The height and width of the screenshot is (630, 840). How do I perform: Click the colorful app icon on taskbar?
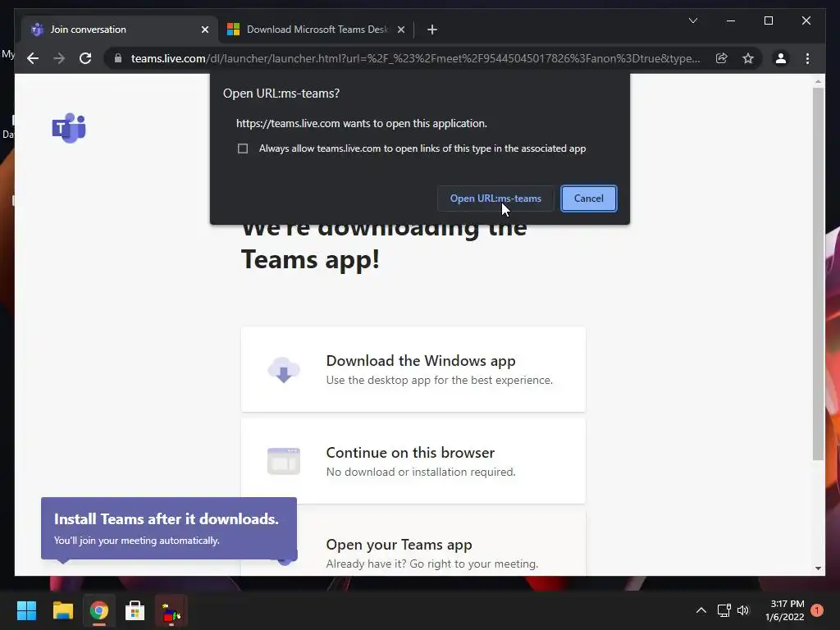[x=171, y=610]
